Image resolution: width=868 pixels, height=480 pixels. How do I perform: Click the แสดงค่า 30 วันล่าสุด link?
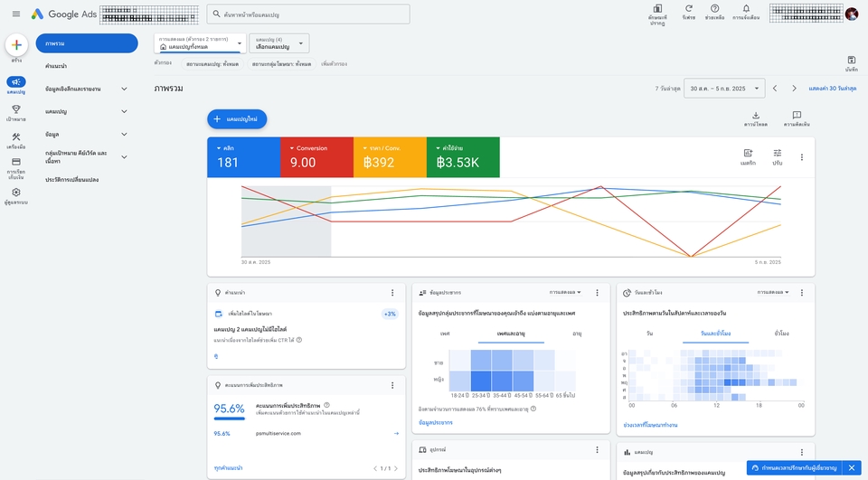833,89
